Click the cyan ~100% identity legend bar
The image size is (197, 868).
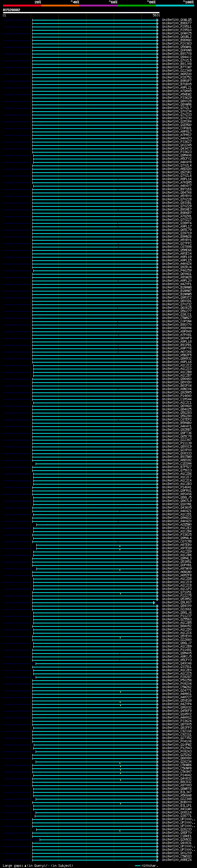[175, 6]
